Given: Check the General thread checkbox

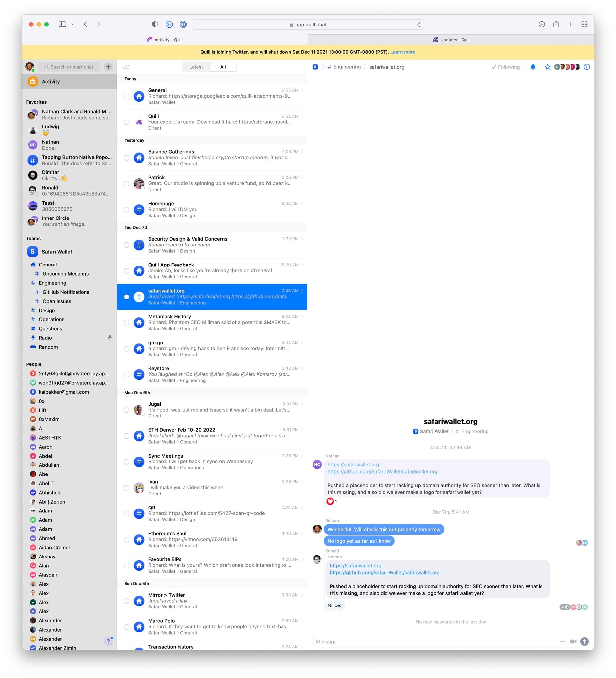Looking at the screenshot, I should pos(127,97).
